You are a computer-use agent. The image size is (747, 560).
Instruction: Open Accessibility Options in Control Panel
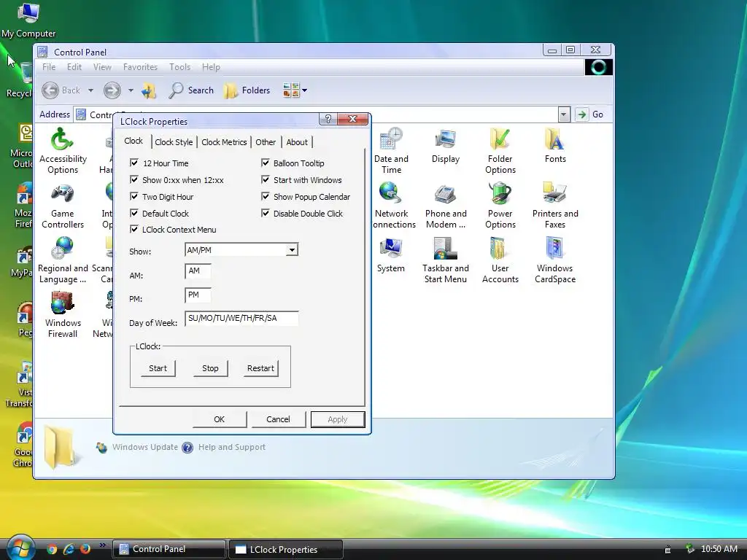pos(63,152)
